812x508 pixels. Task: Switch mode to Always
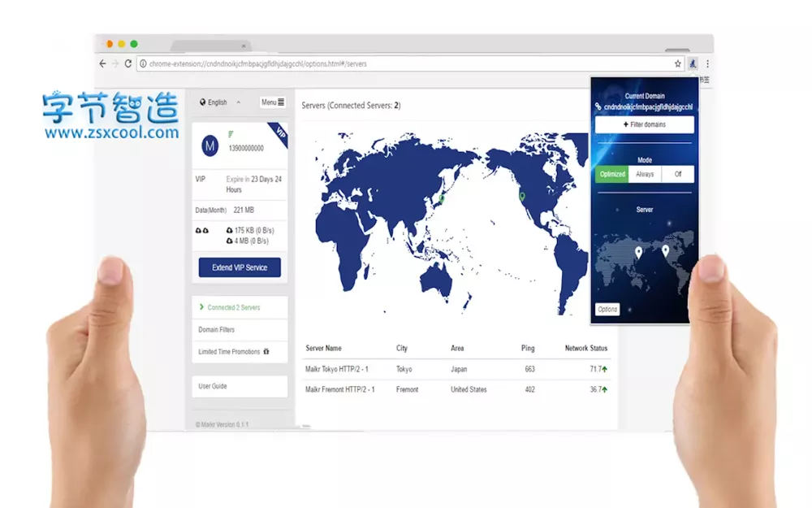click(x=645, y=174)
